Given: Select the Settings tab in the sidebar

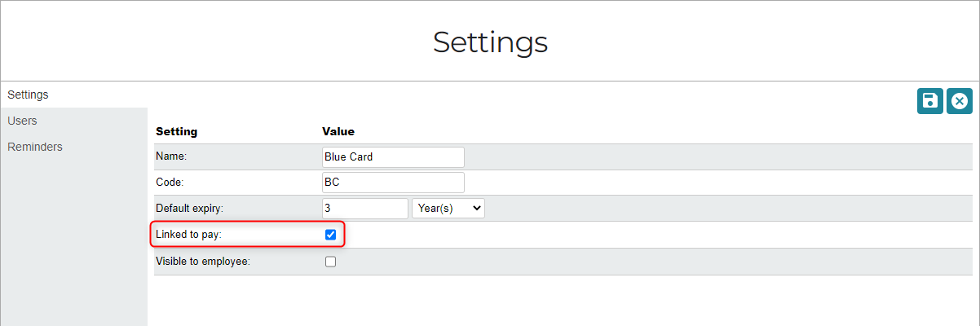Looking at the screenshot, I should (x=28, y=95).
